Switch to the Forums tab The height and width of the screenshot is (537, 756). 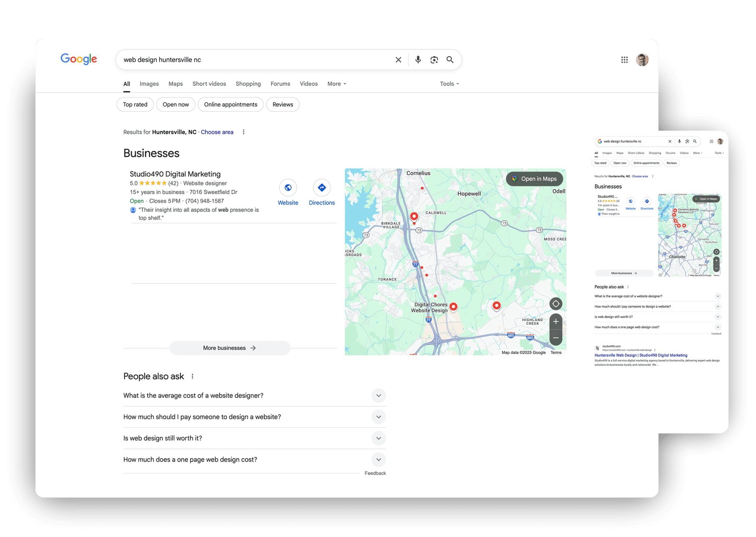tap(280, 84)
